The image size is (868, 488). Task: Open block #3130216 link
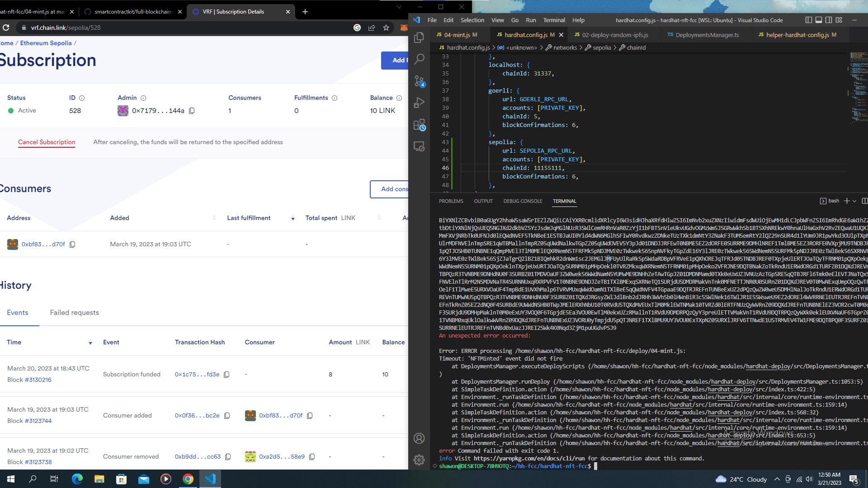[38, 380]
